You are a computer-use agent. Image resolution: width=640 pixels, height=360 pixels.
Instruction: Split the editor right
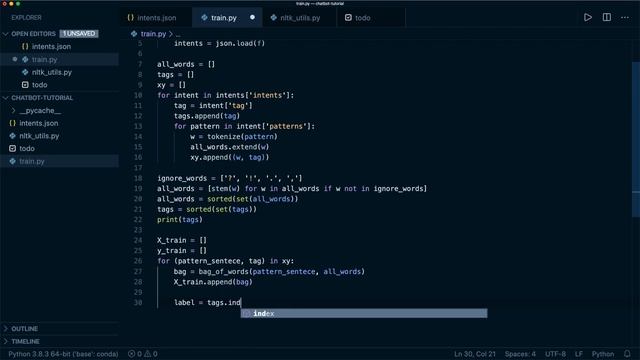point(607,18)
